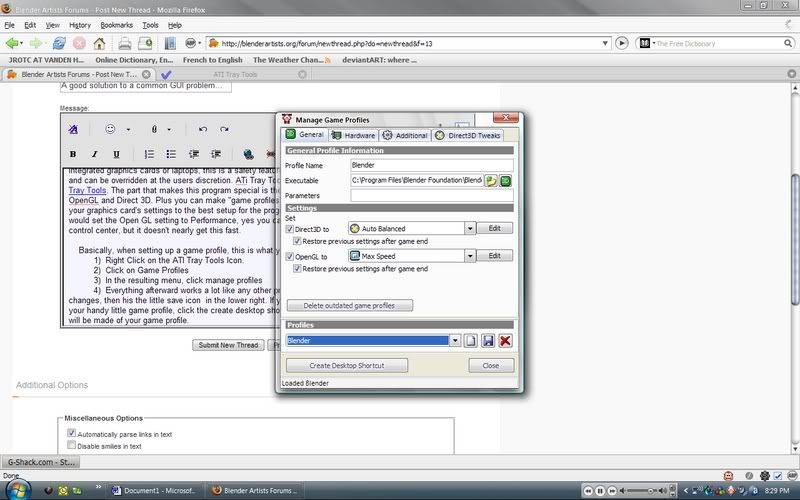Create a new profile with blank page icon
Image resolution: width=800 pixels, height=500 pixels.
tap(471, 341)
